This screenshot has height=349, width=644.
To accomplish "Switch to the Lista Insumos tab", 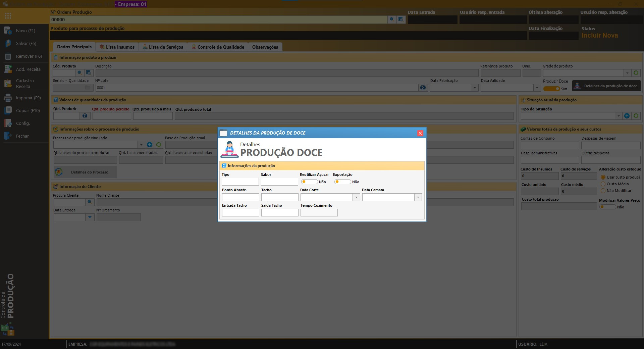I will [117, 47].
